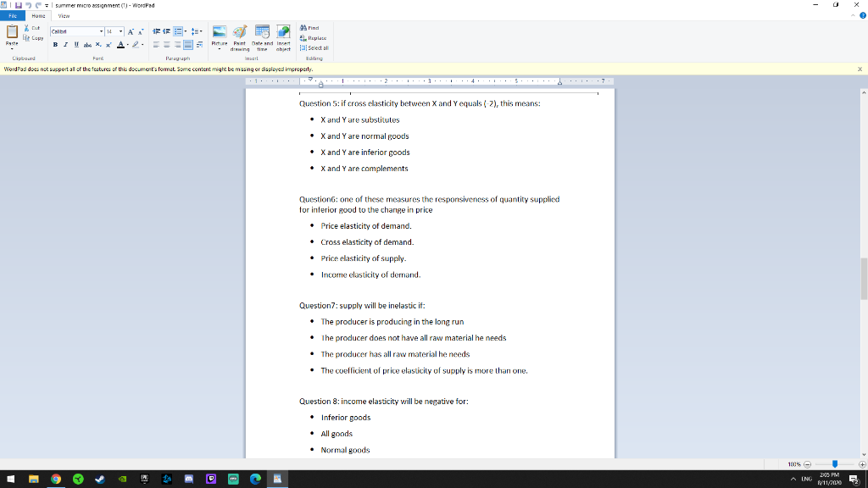Select the Grow Font icon

(131, 32)
